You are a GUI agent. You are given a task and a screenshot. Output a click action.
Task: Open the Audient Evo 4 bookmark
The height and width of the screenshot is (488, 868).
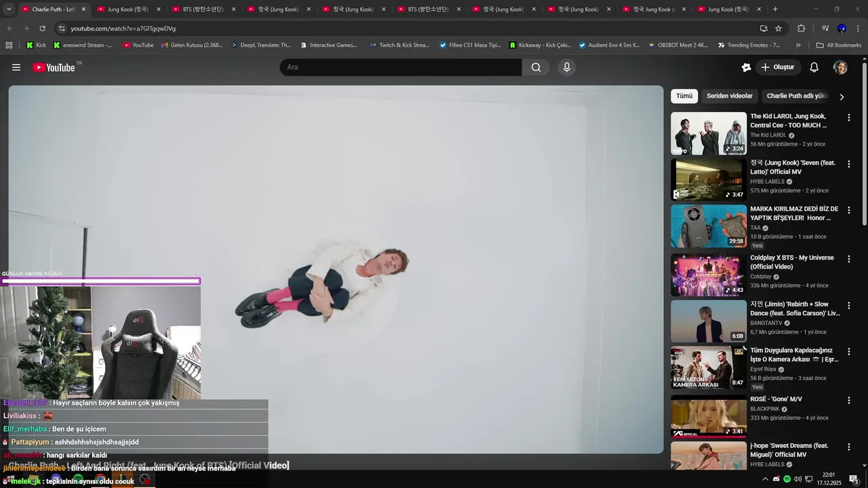coord(609,45)
